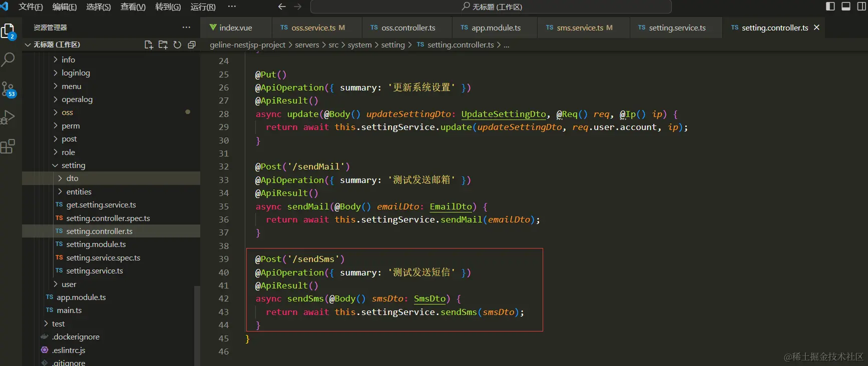The height and width of the screenshot is (366, 868).
Task: Toggle the bottom panel layout icon
Action: click(x=846, y=6)
